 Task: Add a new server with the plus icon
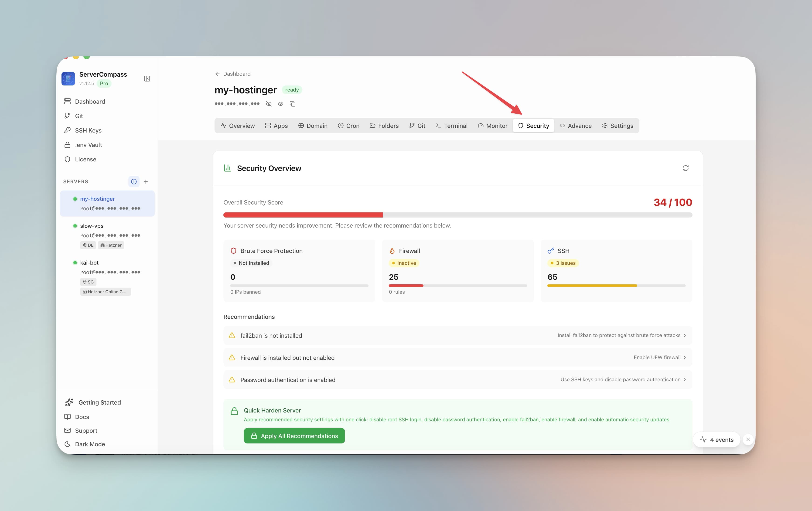tap(146, 182)
